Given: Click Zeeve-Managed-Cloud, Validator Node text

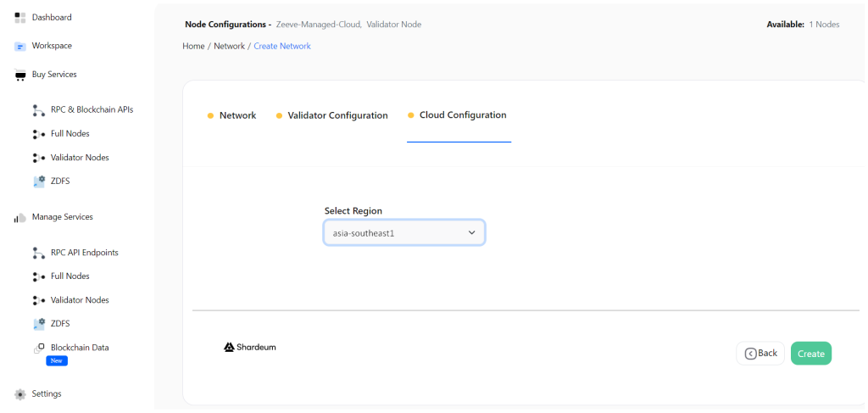Looking at the screenshot, I should coord(348,25).
